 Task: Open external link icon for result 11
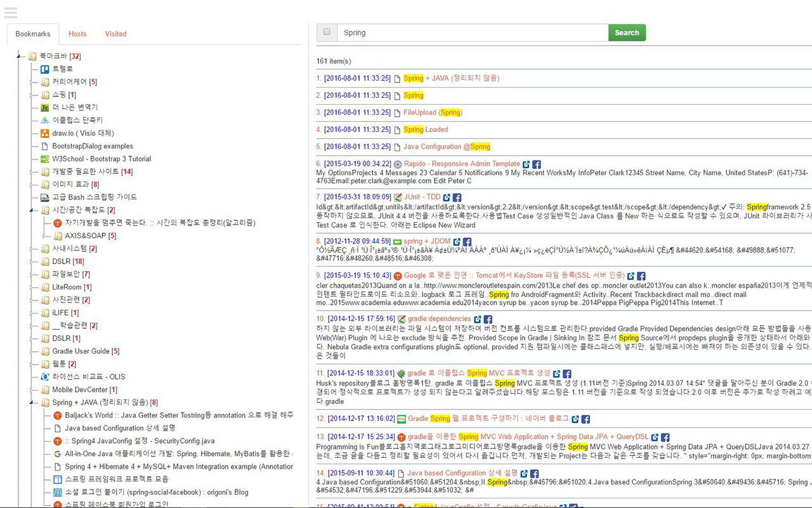556,374
